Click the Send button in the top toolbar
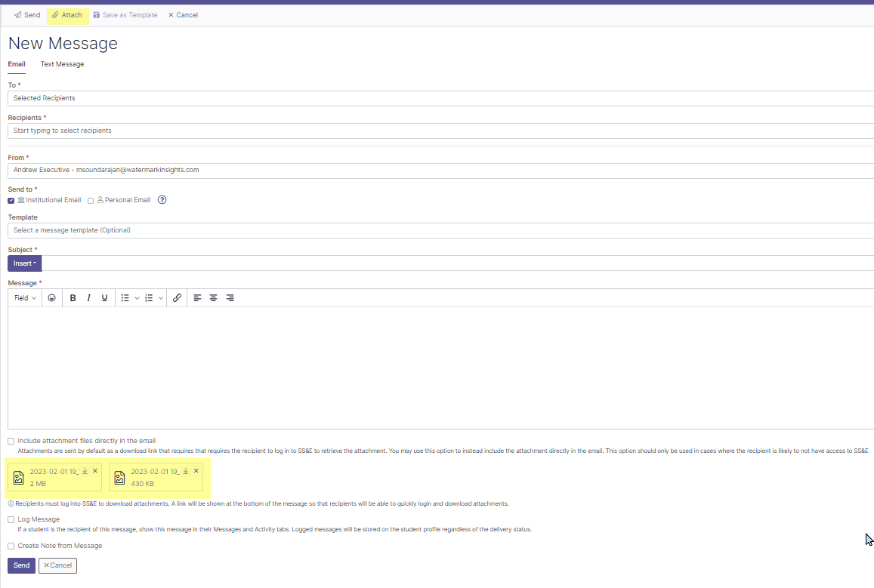This screenshot has width=874, height=588. (x=27, y=15)
